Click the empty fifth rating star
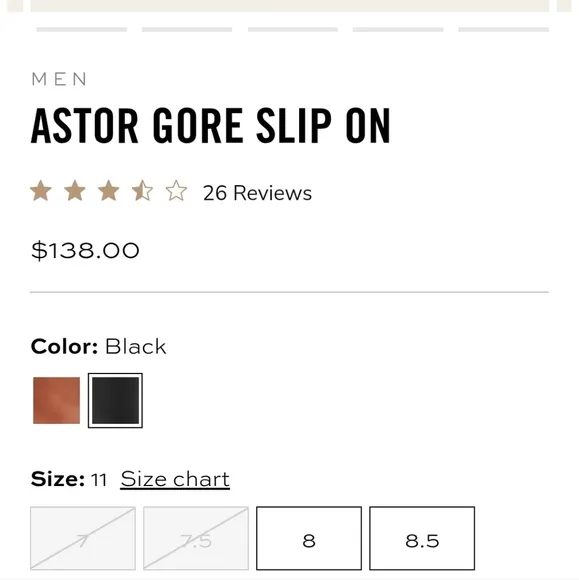Viewport: 579px width, 580px height. pyautogui.click(x=176, y=191)
